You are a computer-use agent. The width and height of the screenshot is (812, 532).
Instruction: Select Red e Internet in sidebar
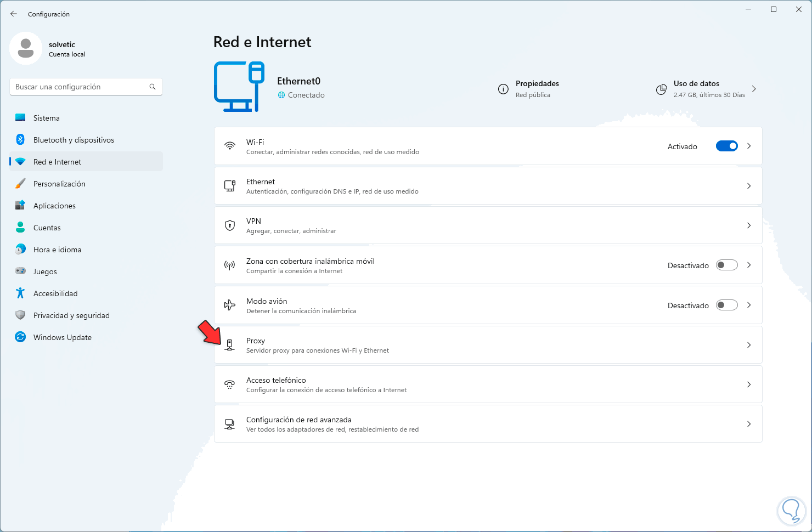coord(86,162)
